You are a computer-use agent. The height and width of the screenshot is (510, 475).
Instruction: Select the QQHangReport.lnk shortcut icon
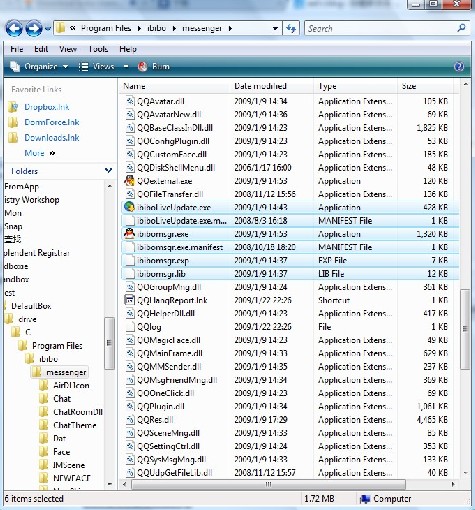[x=129, y=300]
